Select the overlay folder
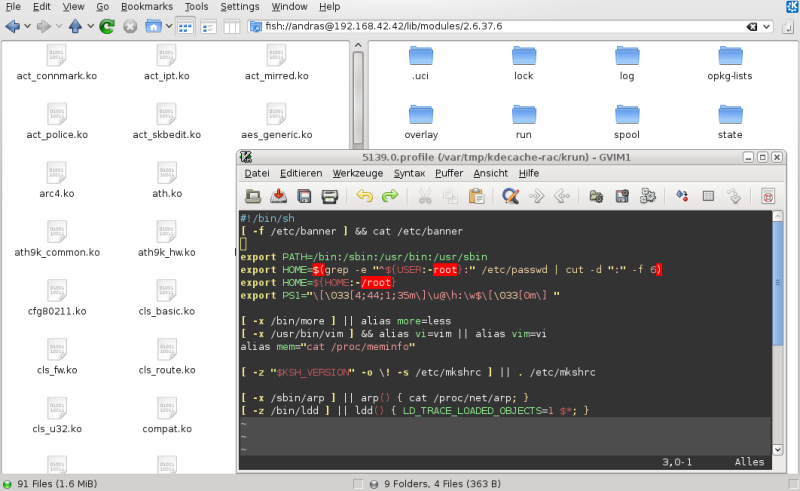 [x=421, y=122]
